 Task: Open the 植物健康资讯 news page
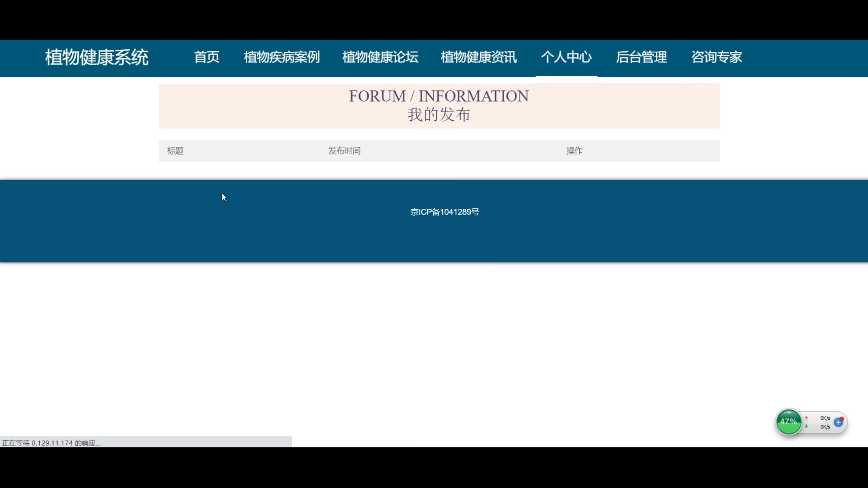(479, 57)
